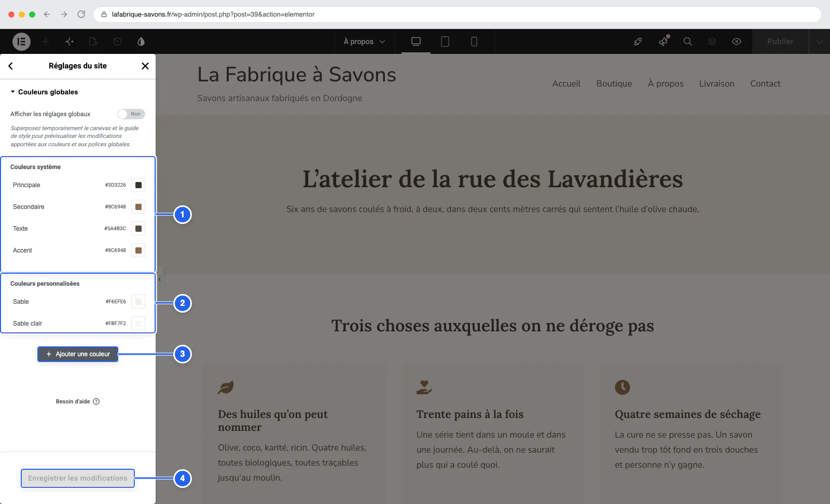
Task: Go back using the panel's left chevron
Action: click(x=11, y=66)
